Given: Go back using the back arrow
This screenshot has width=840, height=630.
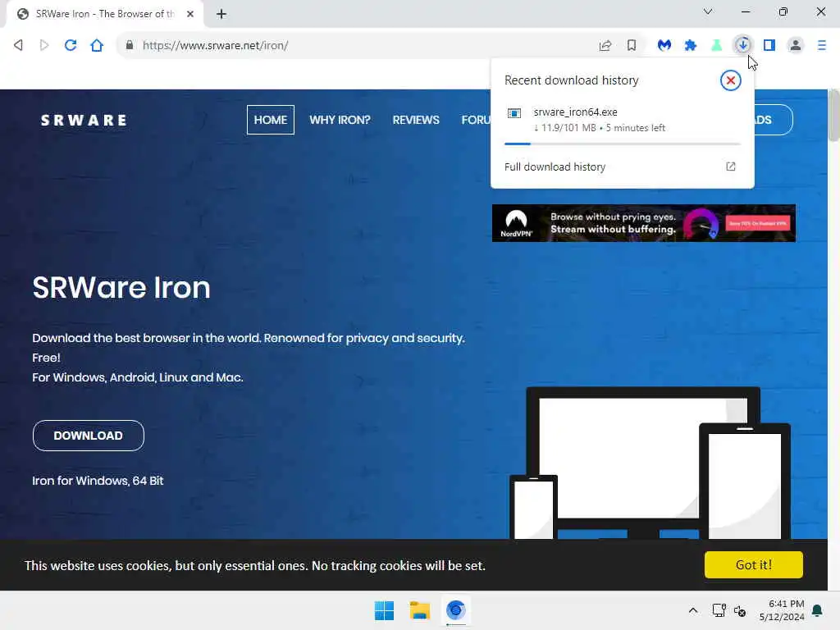Looking at the screenshot, I should coord(18,45).
